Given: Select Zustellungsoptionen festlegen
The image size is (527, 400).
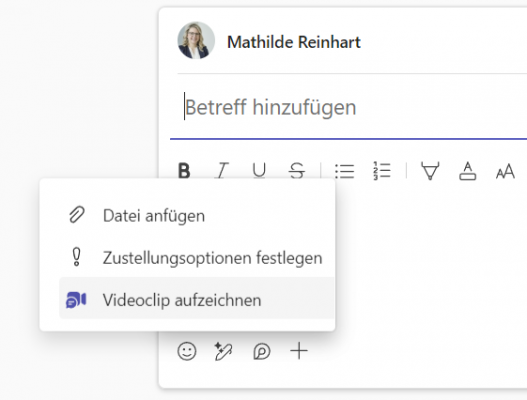Looking at the screenshot, I should [x=197, y=258].
